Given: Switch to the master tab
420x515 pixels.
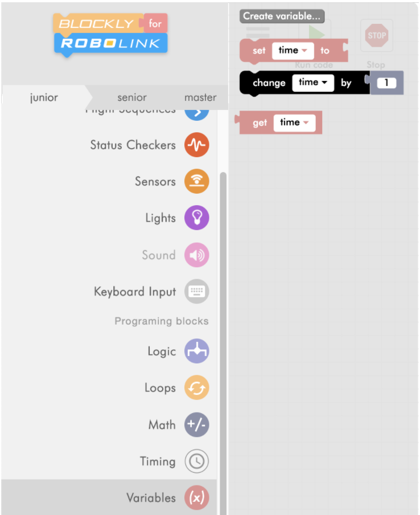Looking at the screenshot, I should coord(200,97).
